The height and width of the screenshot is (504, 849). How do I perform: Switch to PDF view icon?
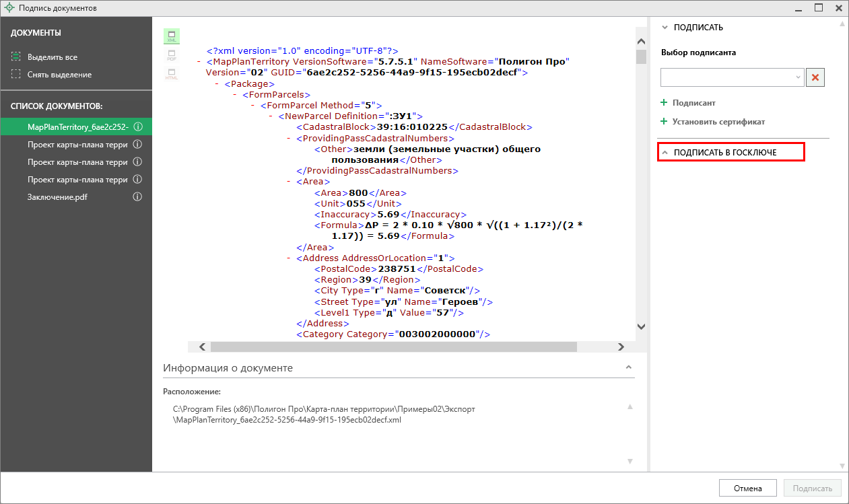click(172, 55)
